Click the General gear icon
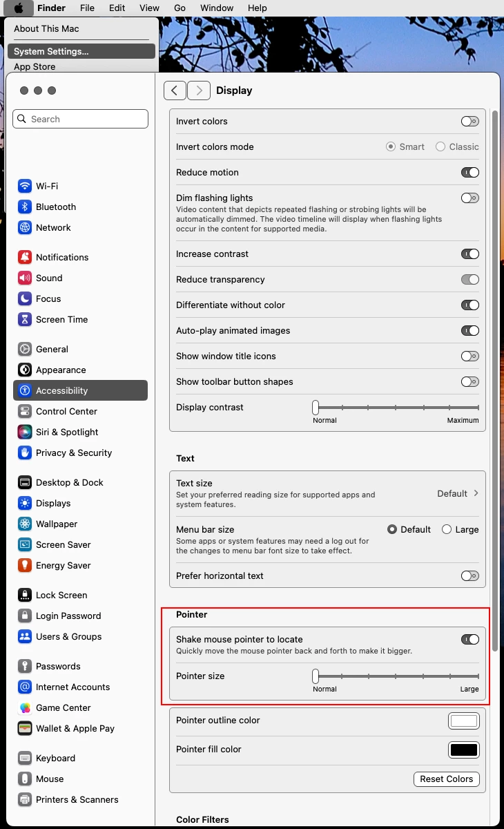Screen dimensions: 504x829 [x=25, y=349]
